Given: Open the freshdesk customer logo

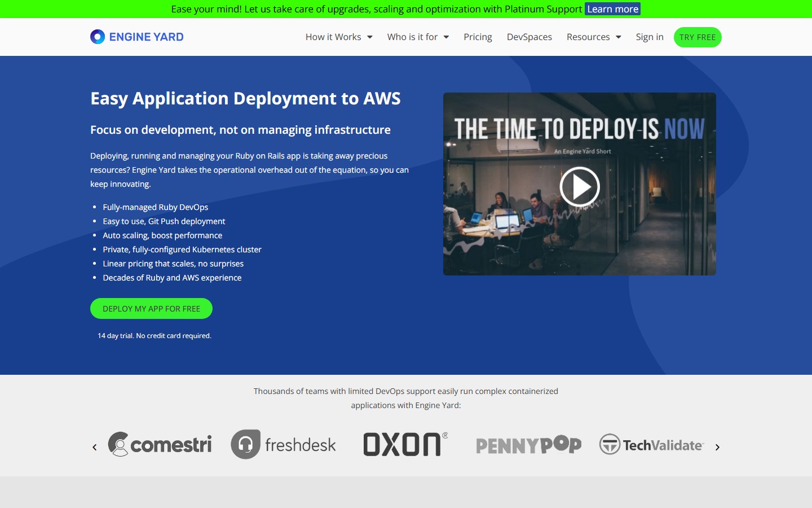Looking at the screenshot, I should tap(283, 444).
